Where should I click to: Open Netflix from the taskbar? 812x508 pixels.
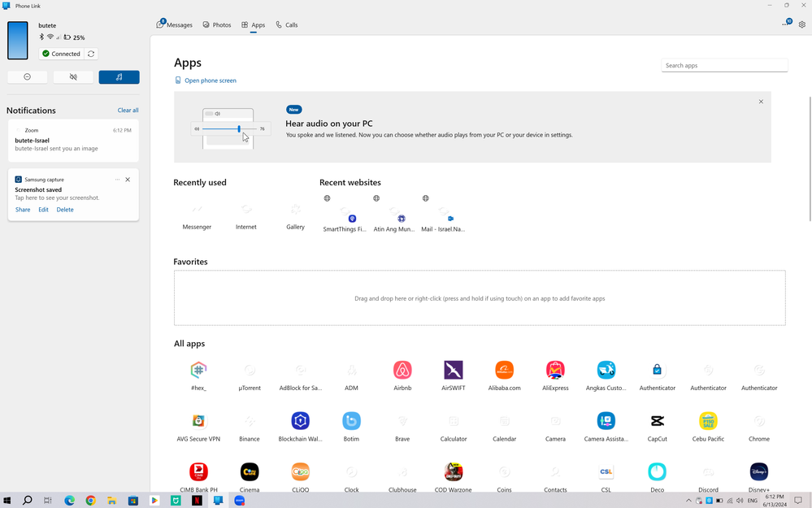197,500
